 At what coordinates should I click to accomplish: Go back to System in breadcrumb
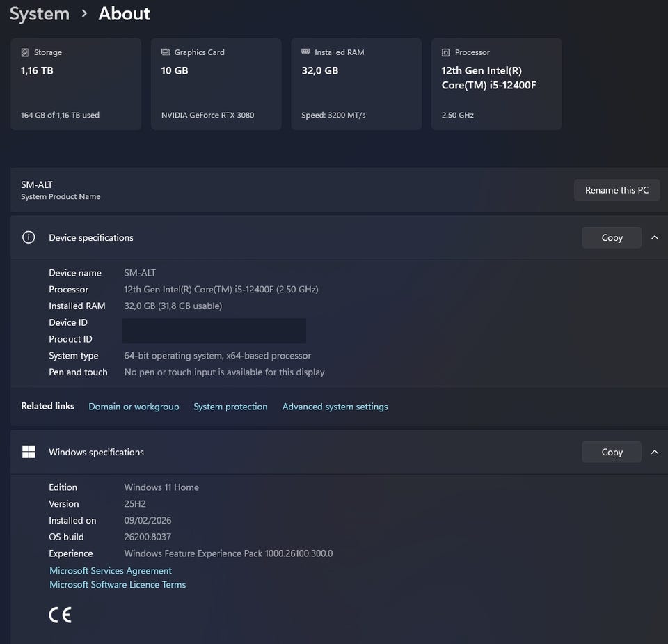coord(40,14)
